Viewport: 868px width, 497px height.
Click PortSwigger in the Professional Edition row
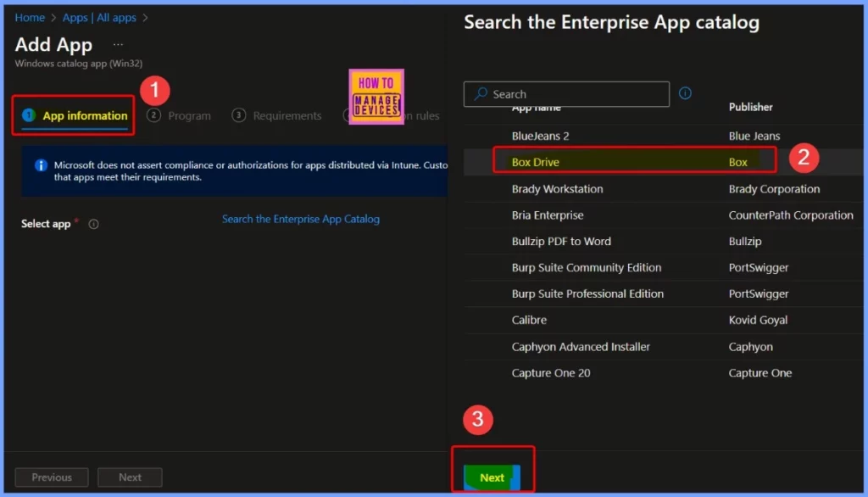pyautogui.click(x=759, y=293)
